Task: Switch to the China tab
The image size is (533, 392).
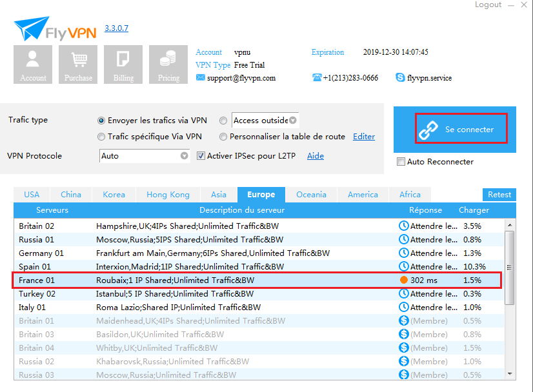Action: pos(71,195)
